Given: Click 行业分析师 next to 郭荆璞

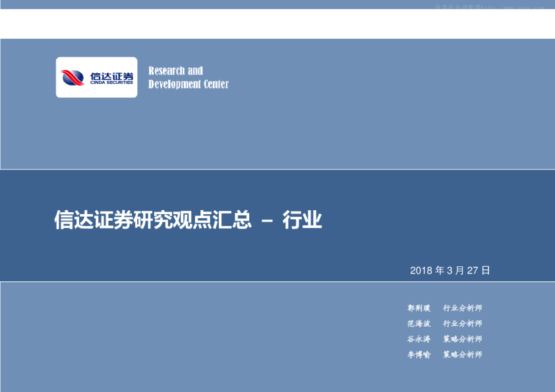Looking at the screenshot, I should (462, 308).
